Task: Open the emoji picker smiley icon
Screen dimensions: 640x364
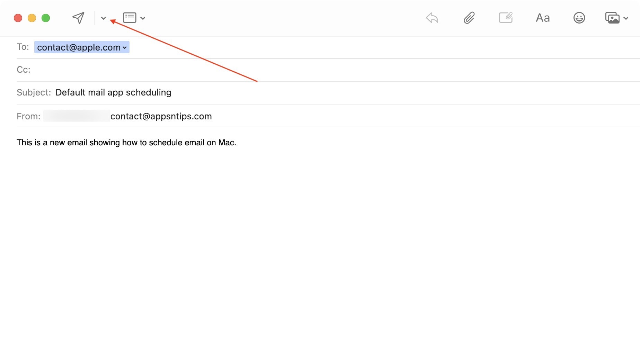Action: (x=579, y=18)
